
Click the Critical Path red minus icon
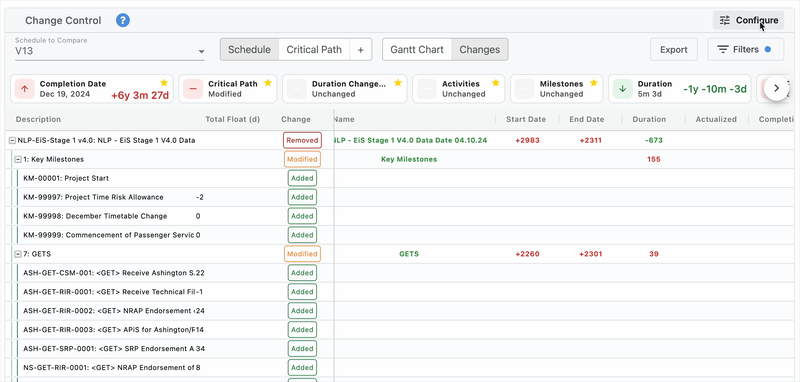coord(193,89)
